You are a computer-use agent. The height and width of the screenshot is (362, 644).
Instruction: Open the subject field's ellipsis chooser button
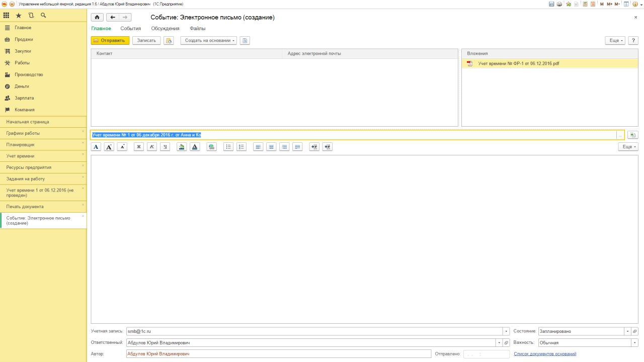point(620,135)
